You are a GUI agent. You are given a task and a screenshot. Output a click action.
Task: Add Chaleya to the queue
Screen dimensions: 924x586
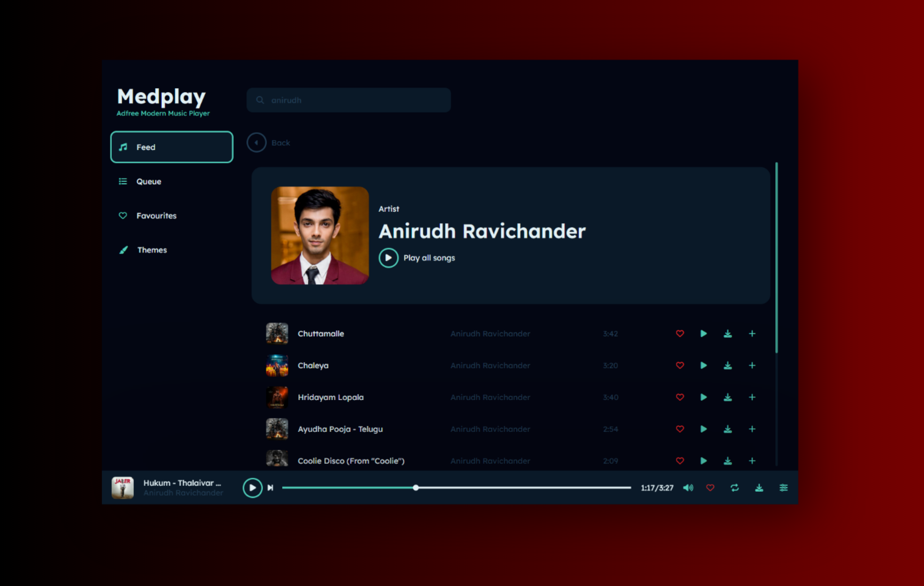[x=752, y=366]
